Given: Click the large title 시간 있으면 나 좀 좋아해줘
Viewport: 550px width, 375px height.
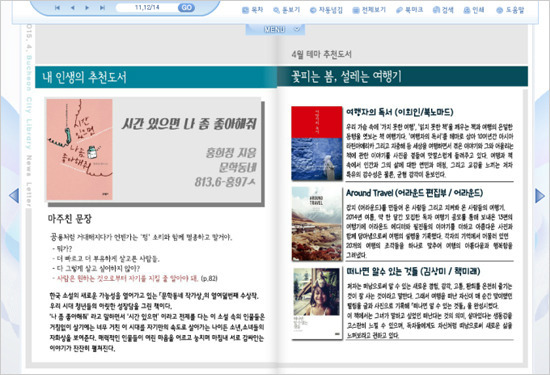Looking at the screenshot, I should tap(189, 124).
